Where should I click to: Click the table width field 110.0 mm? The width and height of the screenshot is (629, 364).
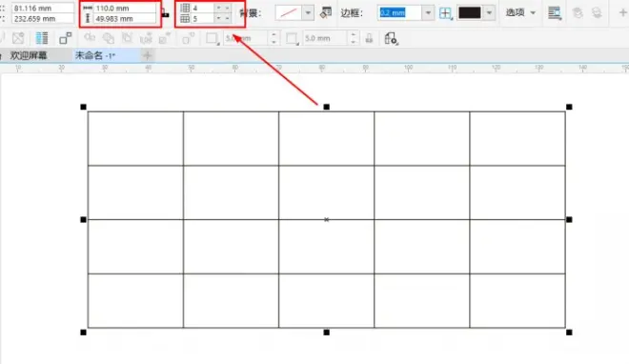(x=125, y=8)
